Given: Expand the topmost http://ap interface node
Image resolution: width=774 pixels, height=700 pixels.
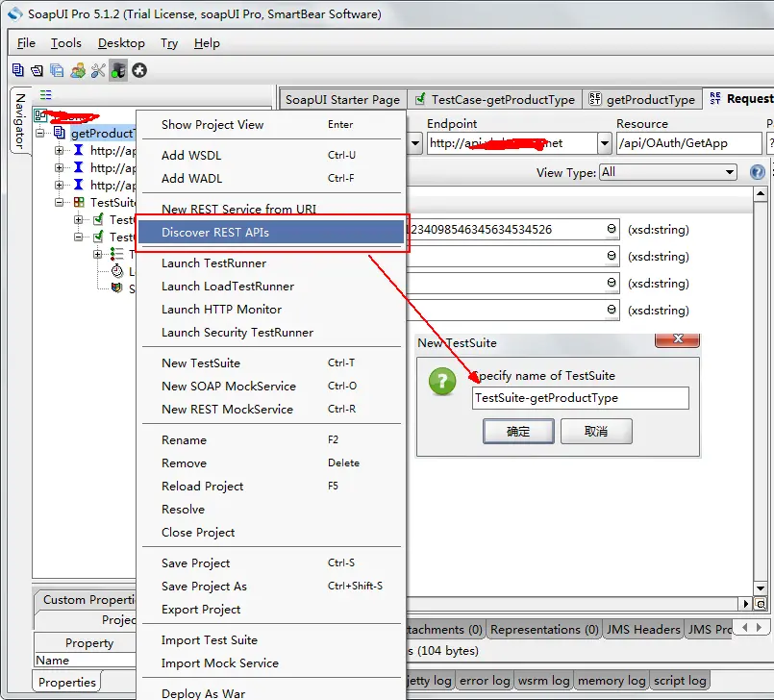Looking at the screenshot, I should point(60,150).
